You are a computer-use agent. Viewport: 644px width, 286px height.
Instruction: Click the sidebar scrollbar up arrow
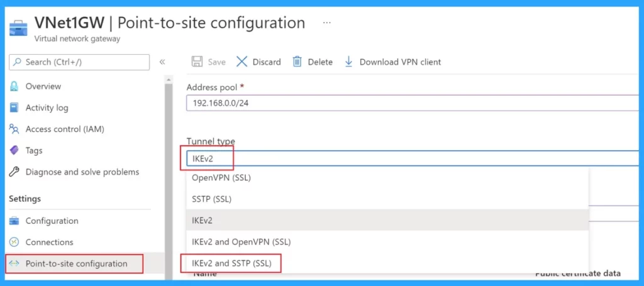169,79
